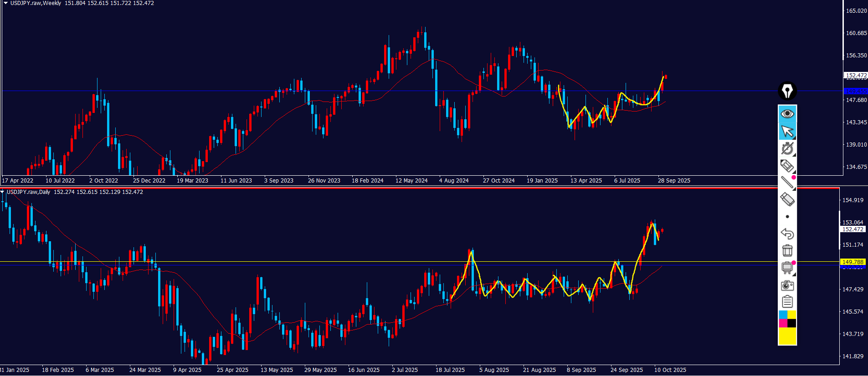This screenshot has height=376, width=868.
Task: Click the crossed-out stopwatch tool
Action: coord(787,148)
